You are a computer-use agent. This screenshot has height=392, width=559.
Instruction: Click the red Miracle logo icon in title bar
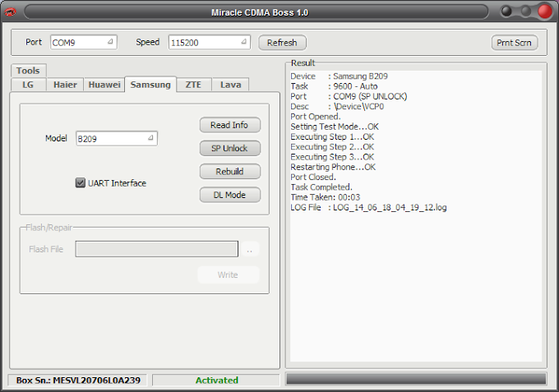point(11,12)
